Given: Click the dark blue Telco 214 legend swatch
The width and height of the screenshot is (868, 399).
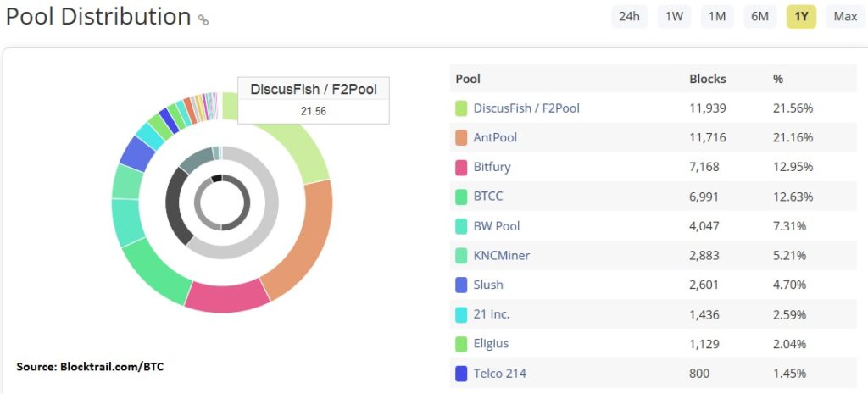Looking at the screenshot, I should [x=461, y=374].
